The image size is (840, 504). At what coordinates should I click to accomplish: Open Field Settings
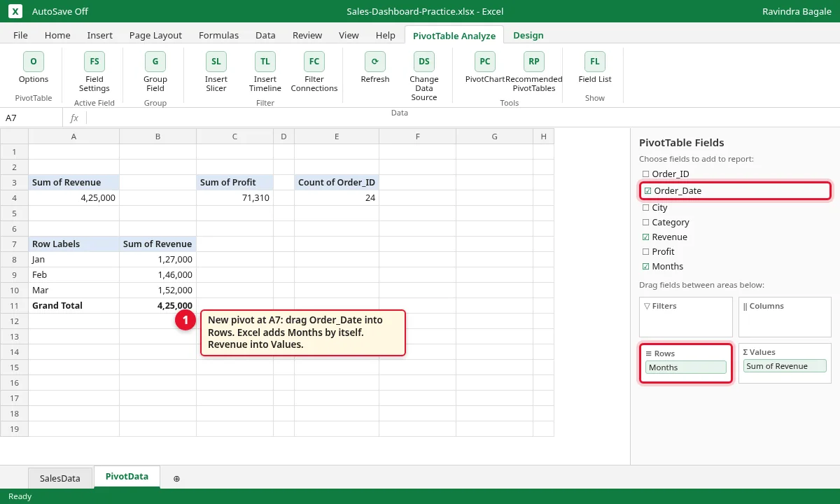[94, 73]
